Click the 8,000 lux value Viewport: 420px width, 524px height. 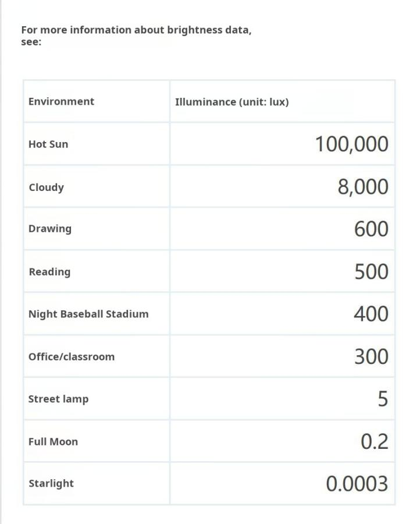362,187
